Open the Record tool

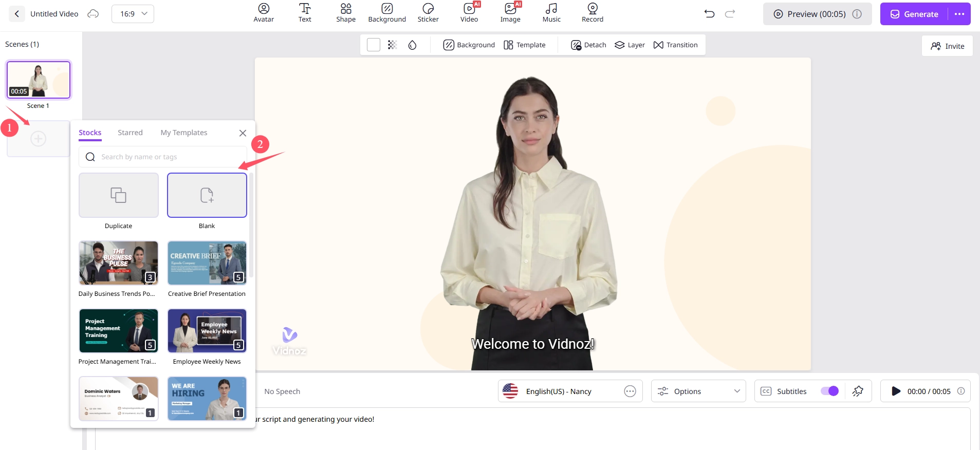(x=593, y=13)
